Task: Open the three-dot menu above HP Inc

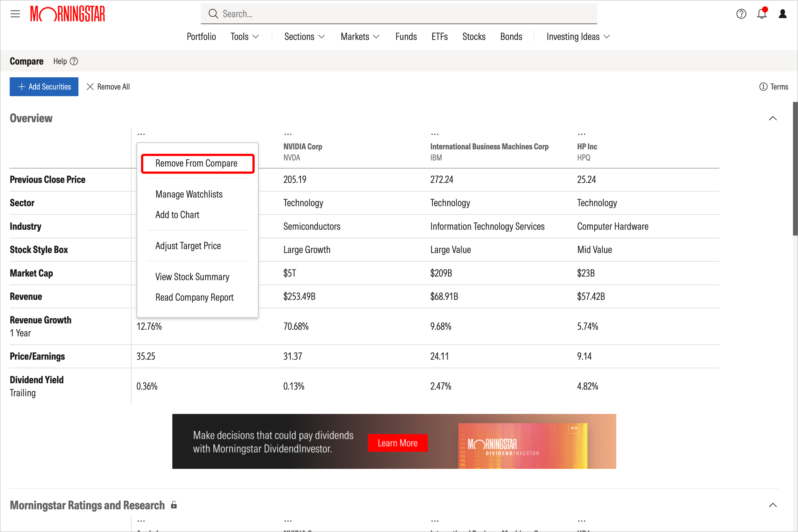Action: pyautogui.click(x=582, y=134)
